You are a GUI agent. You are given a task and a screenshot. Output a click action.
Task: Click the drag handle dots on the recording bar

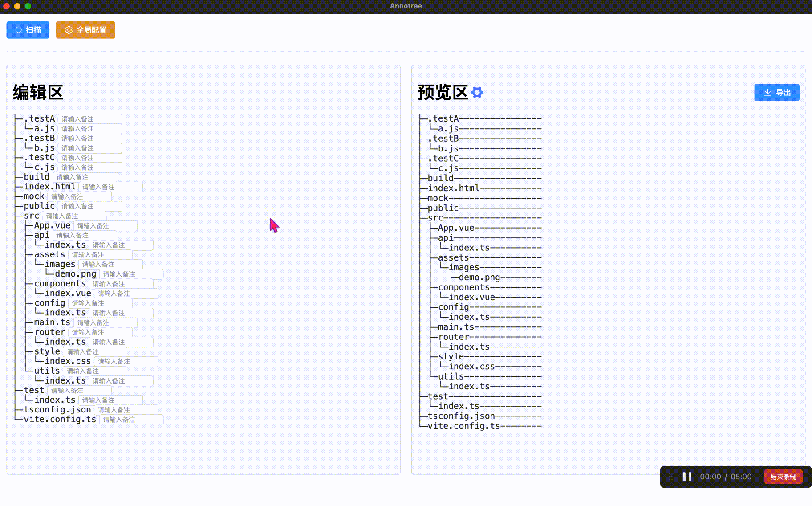click(670, 476)
